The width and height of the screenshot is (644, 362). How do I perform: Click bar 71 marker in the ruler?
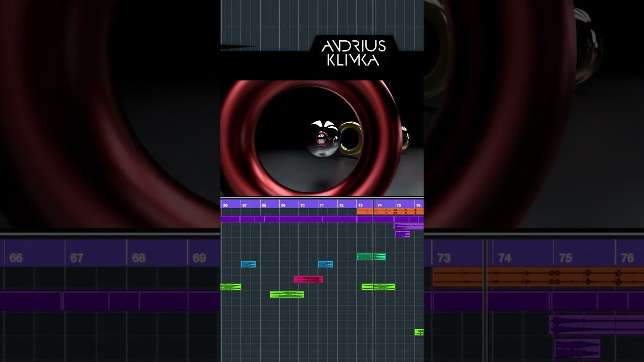click(x=321, y=205)
